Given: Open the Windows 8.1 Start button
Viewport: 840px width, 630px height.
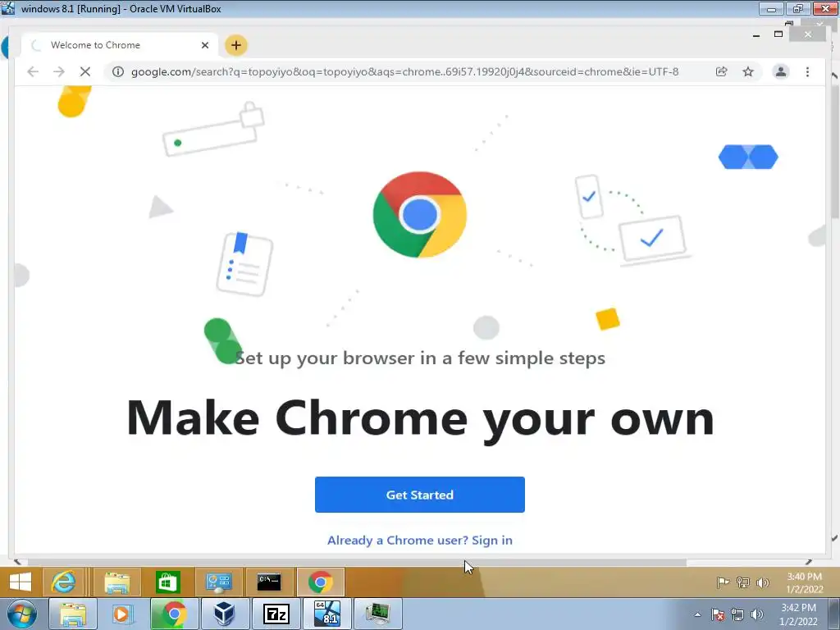Looking at the screenshot, I should click(x=21, y=582).
